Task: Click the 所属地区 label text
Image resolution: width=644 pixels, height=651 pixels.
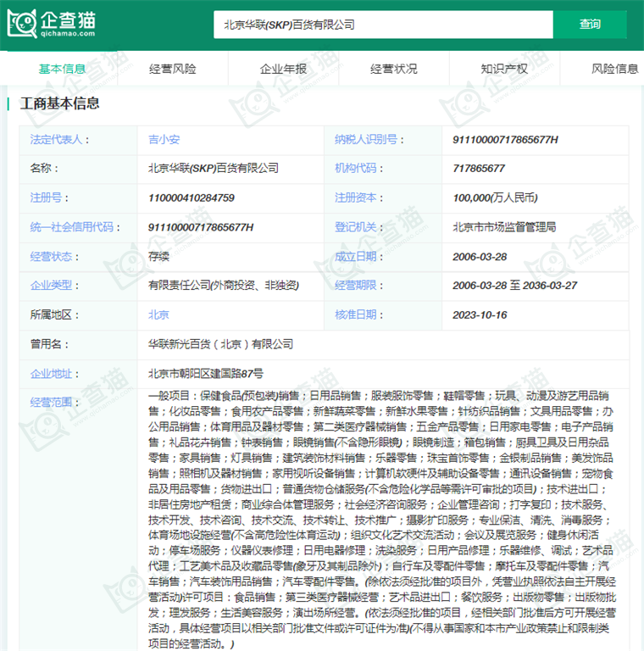Action: (51, 314)
